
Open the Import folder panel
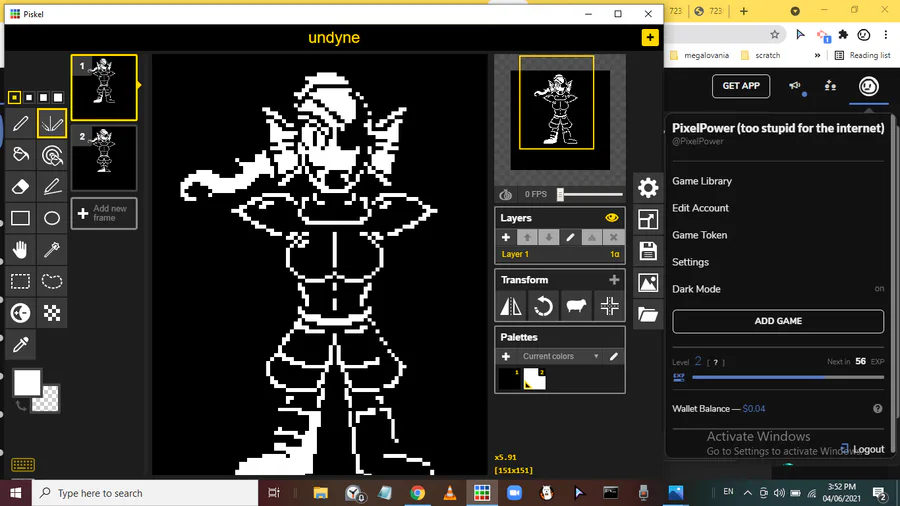pos(648,314)
